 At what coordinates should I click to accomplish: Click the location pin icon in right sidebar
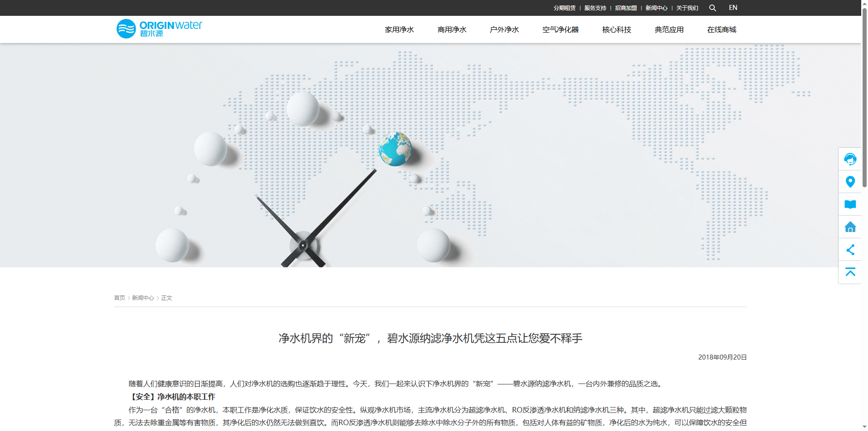pyautogui.click(x=850, y=182)
